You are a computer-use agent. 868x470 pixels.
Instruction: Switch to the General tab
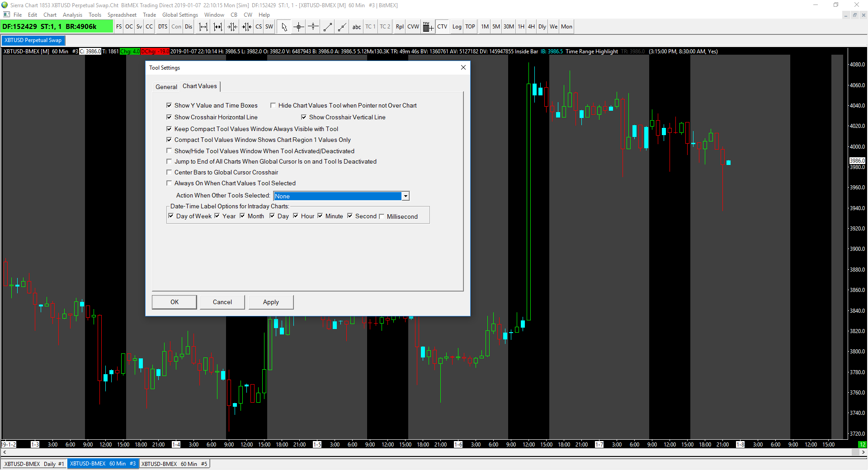166,87
